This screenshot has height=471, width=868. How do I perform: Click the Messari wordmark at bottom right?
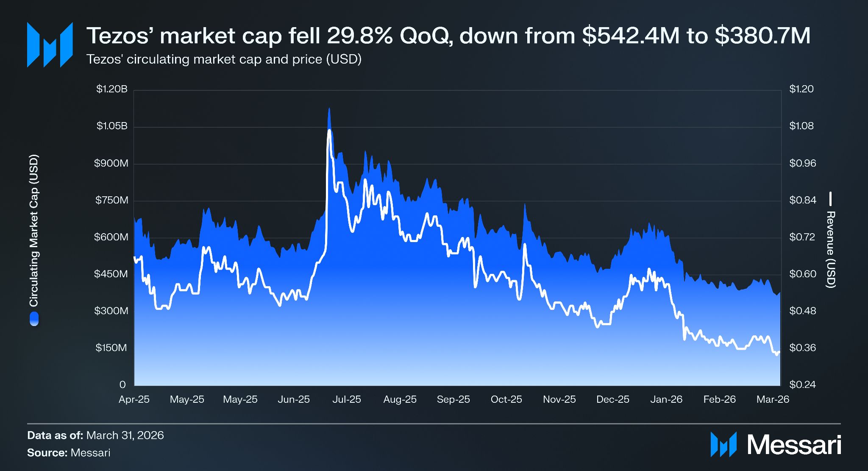coord(794,445)
